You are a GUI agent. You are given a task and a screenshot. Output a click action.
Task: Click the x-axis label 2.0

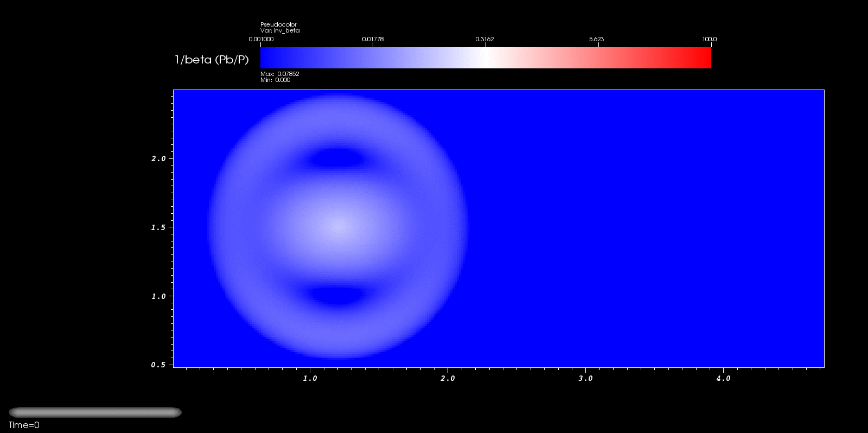[448, 378]
